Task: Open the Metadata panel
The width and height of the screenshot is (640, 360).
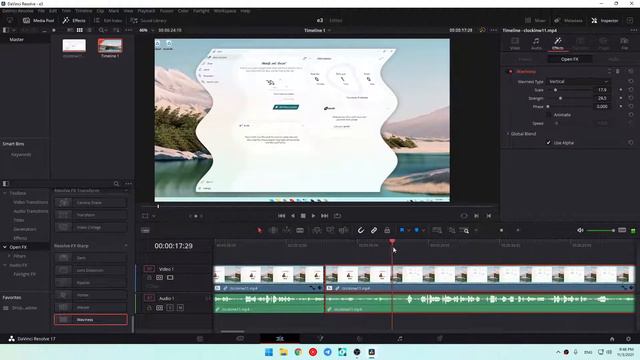Action: pyautogui.click(x=568, y=20)
